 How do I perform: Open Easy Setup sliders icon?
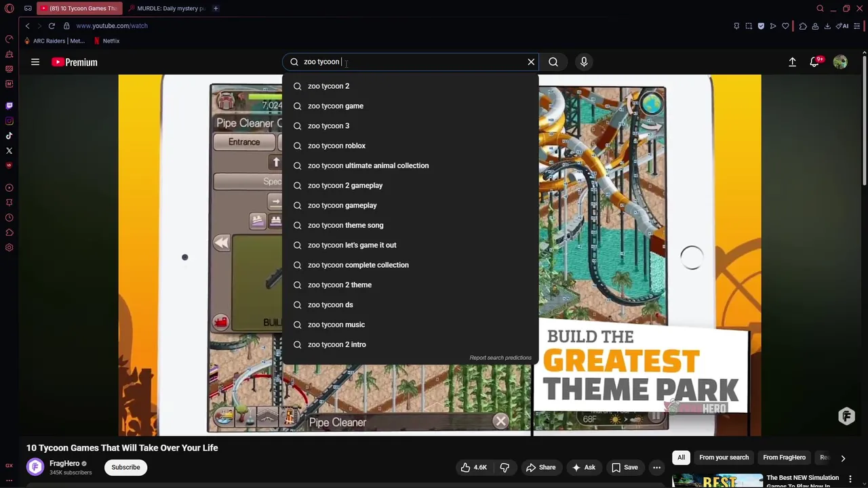pos(858,26)
